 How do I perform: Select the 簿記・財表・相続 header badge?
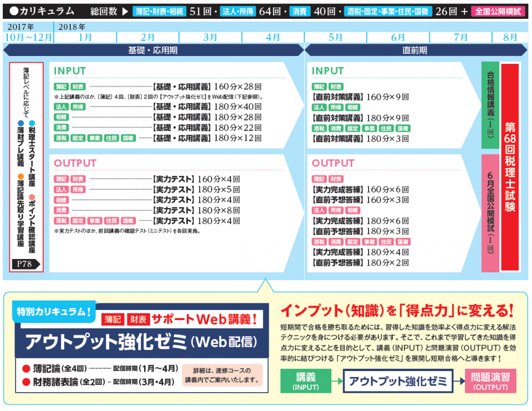tap(159, 11)
